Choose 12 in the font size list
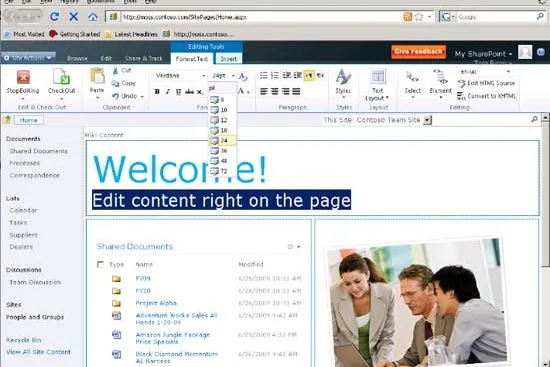This screenshot has height=367, width=550. coord(222,120)
